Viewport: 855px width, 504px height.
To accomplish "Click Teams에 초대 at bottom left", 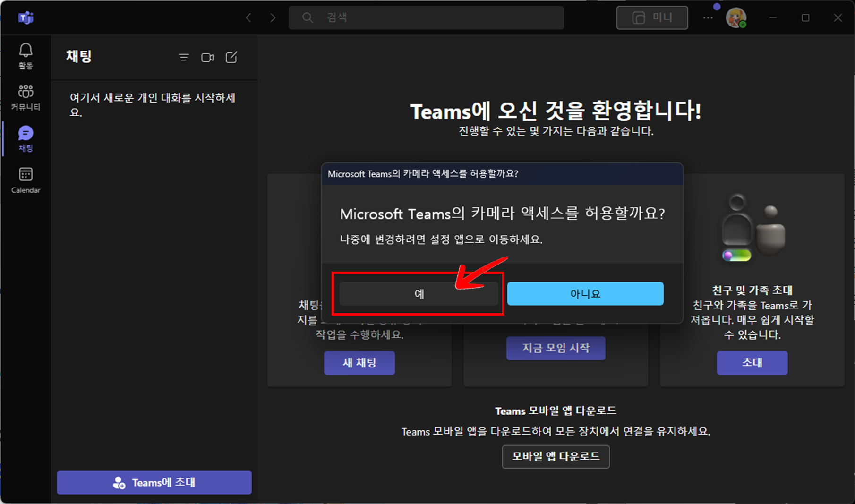I will [x=154, y=482].
